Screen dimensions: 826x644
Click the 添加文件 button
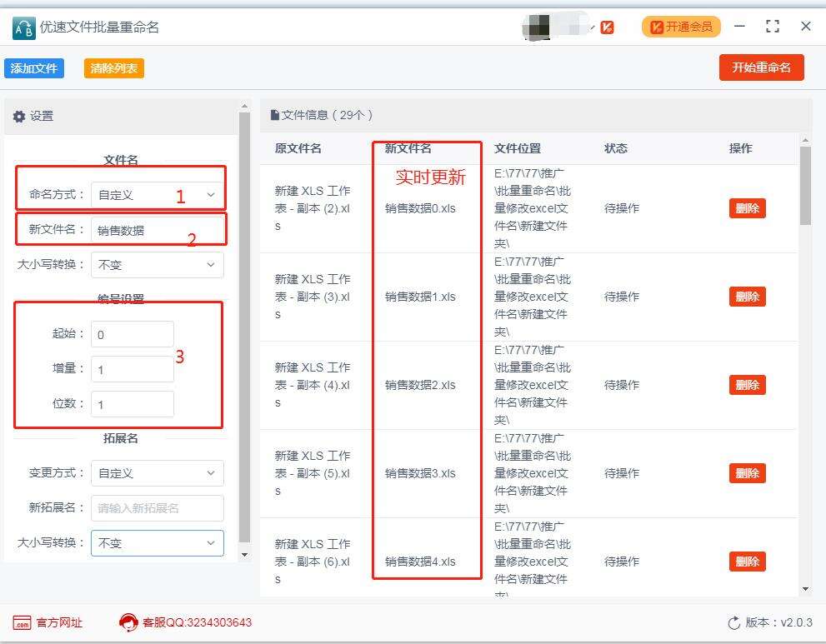coord(34,68)
